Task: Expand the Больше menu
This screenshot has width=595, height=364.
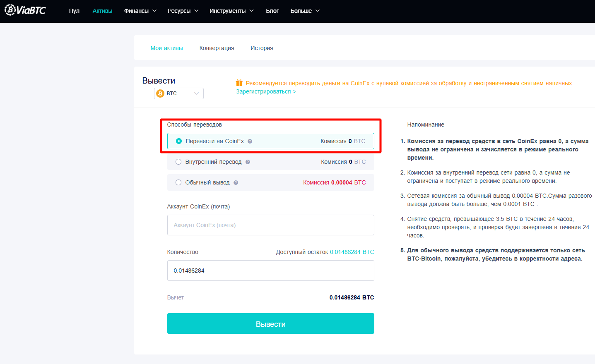Action: coord(305,11)
